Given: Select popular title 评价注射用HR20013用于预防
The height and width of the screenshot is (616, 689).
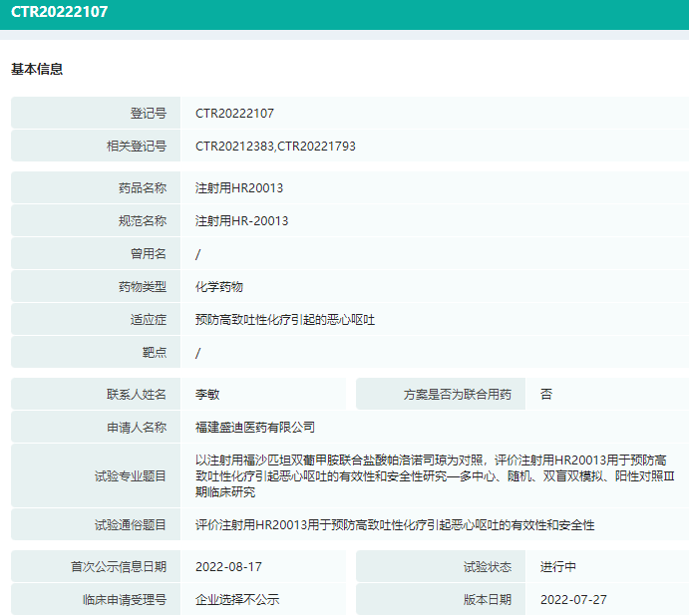Looking at the screenshot, I should click(395, 524).
